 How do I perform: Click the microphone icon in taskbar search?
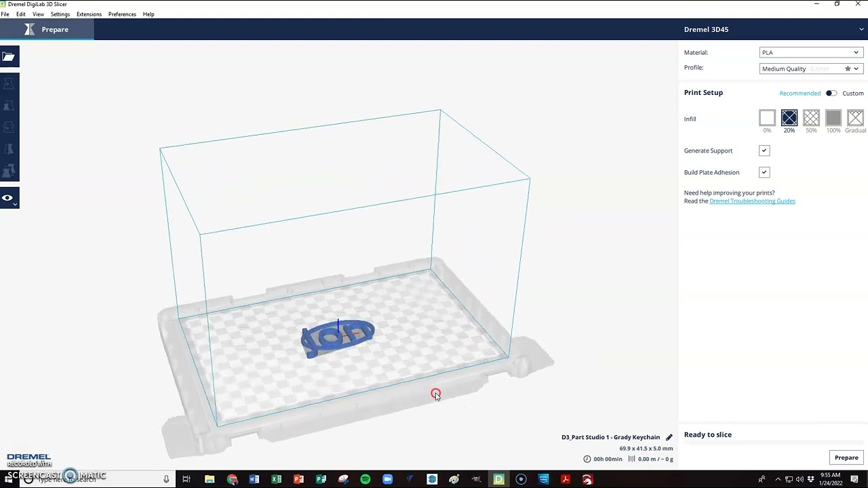pos(166,479)
